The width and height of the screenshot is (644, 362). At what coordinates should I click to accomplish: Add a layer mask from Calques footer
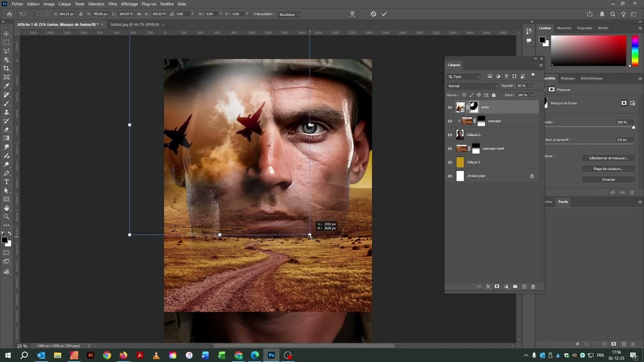(x=497, y=287)
